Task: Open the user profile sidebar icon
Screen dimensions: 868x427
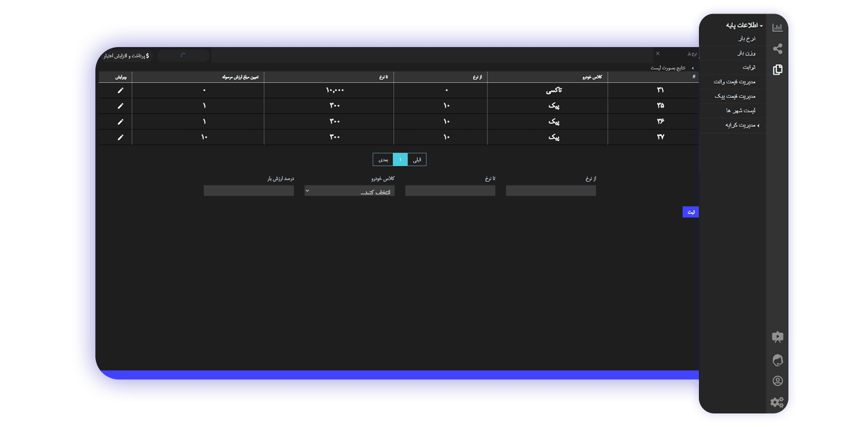Action: 777,381
